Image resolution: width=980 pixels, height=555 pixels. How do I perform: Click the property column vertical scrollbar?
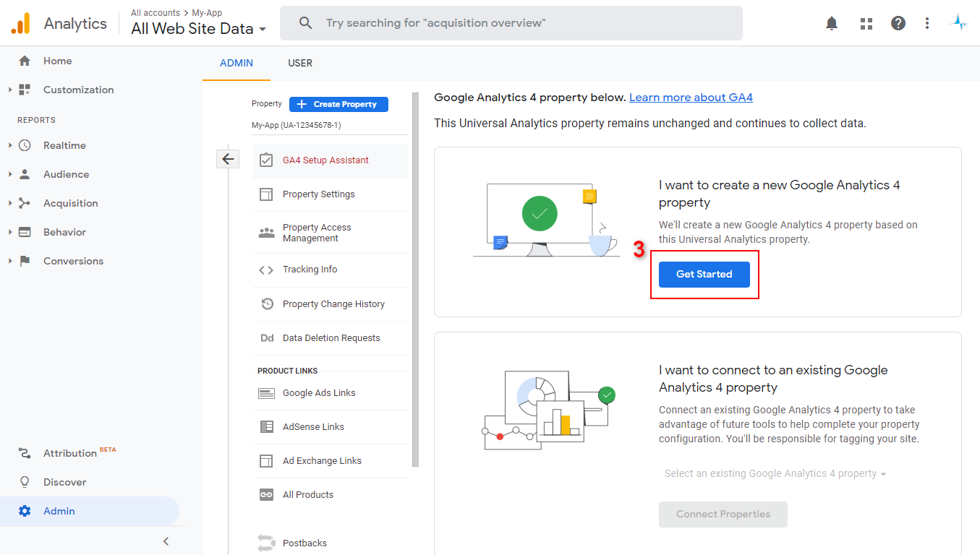(415, 280)
